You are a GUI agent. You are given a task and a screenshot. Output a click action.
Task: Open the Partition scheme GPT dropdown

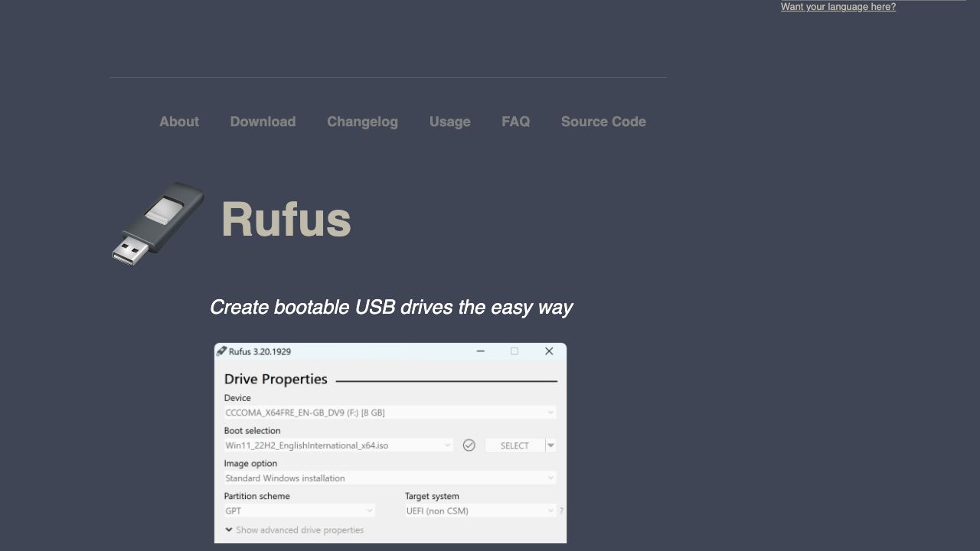point(299,511)
